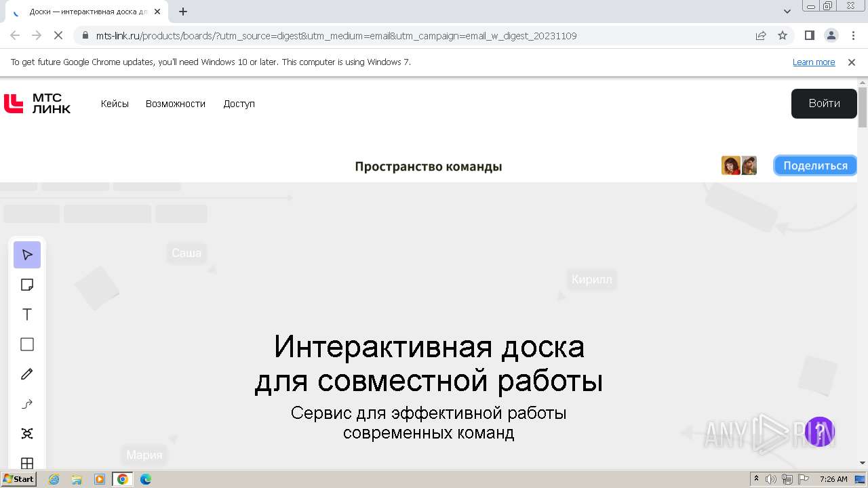Screen dimensions: 868x488
Task: Select the cursor pointer tool
Action: tap(27, 255)
